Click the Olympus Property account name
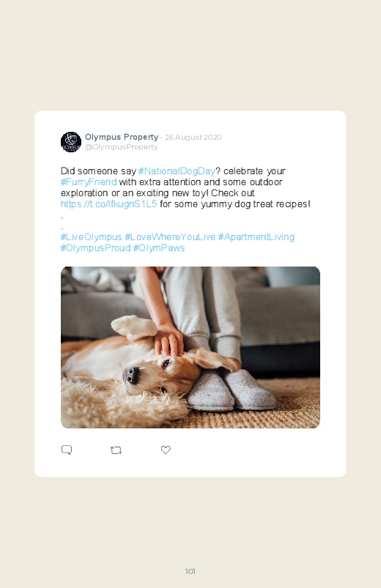Image resolution: width=381 pixels, height=588 pixels. [x=122, y=137]
